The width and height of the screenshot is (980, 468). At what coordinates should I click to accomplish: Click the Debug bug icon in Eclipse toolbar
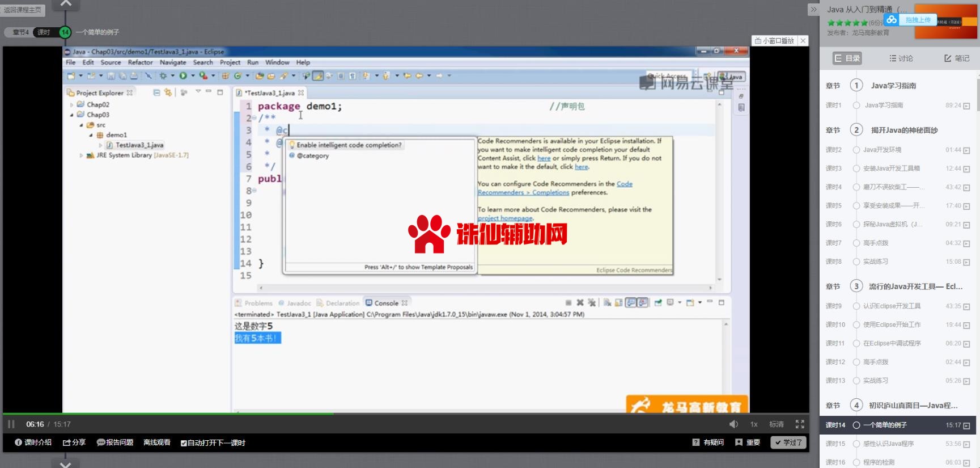[163, 75]
